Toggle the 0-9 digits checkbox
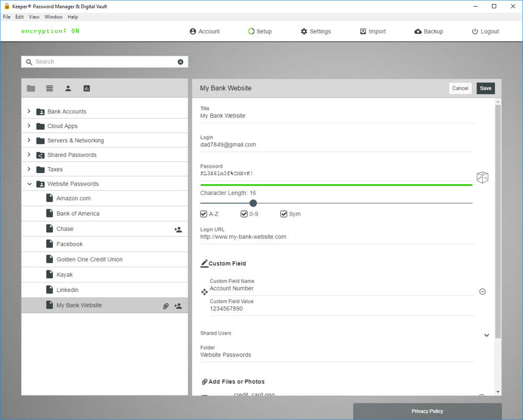The image size is (523, 420). 244,214
